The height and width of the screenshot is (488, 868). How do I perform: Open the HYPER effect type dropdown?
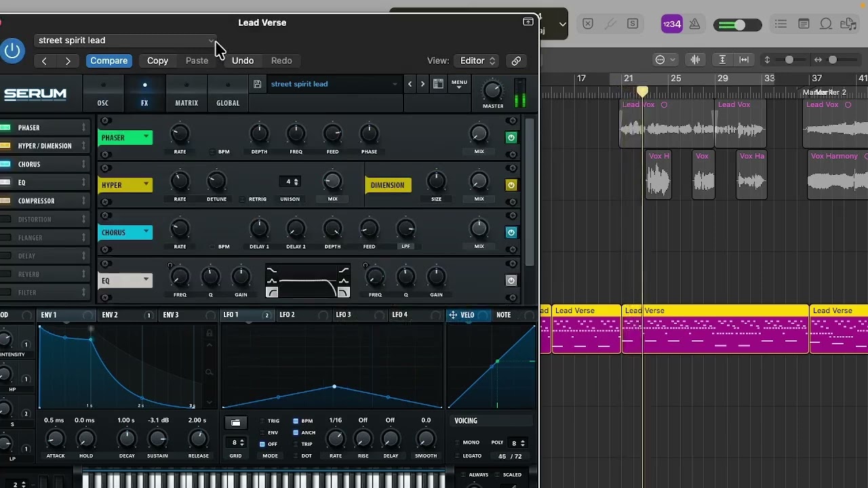(125, 185)
